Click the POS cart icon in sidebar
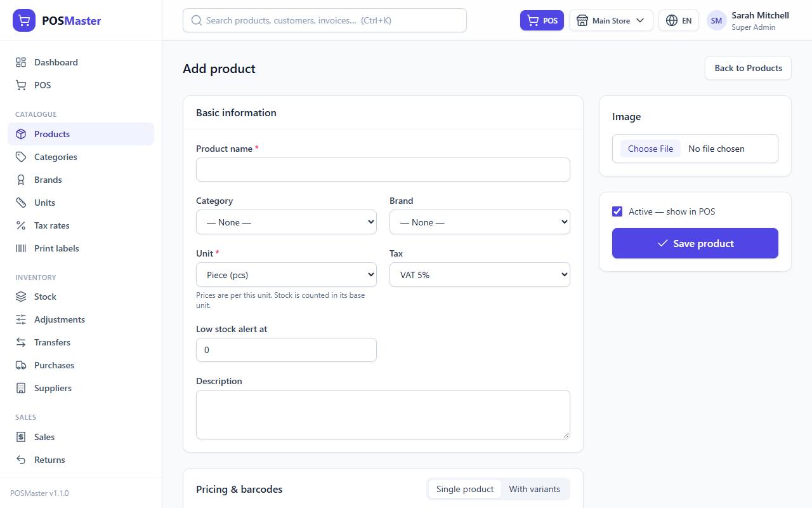 tap(21, 85)
